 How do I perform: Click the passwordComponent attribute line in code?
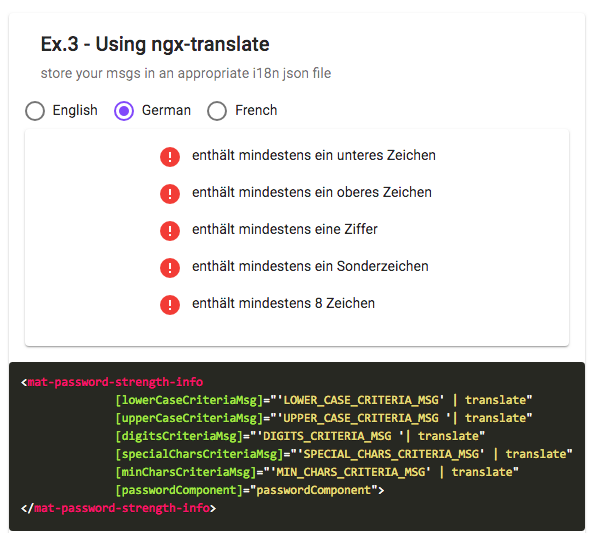point(250,490)
